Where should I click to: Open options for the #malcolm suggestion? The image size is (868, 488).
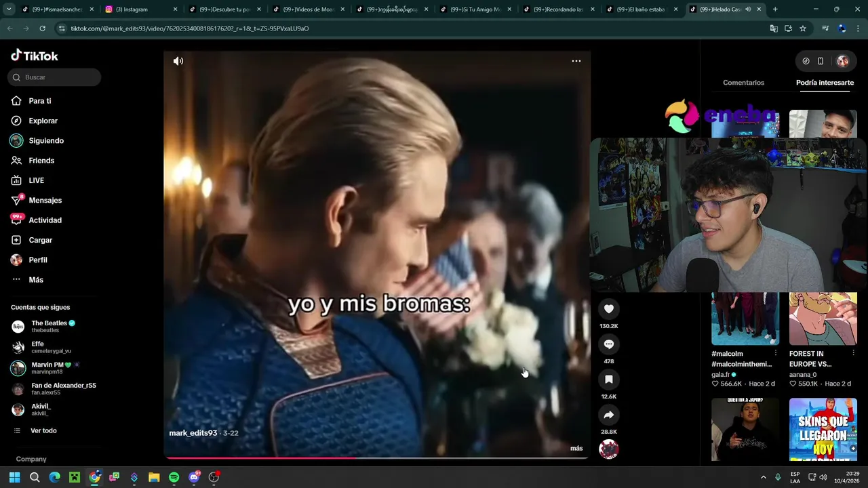pos(776,354)
